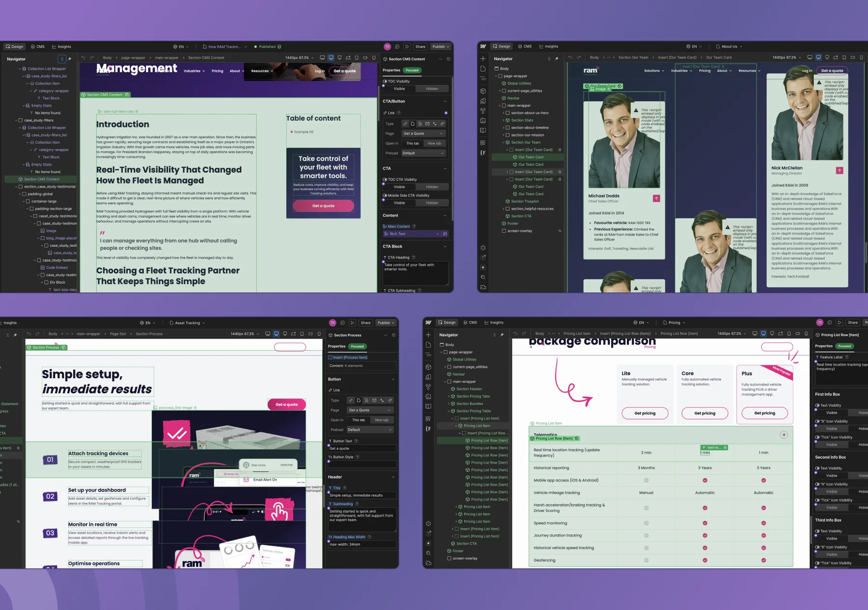
Task: Open Page dropdown 'Get a Quote' in Section CMS Content panel
Action: click(x=423, y=133)
